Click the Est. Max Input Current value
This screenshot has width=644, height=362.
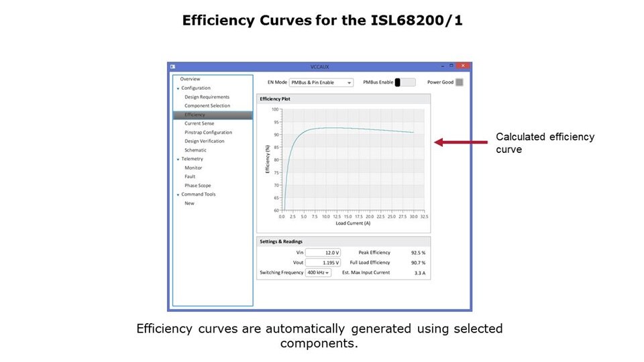click(420, 273)
